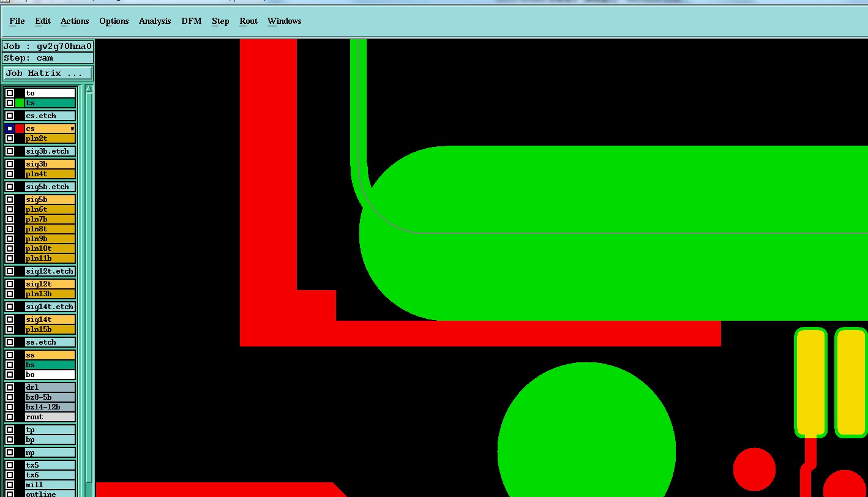Click the Step: cam label
Viewport: 868px width, 497px height.
48,58
